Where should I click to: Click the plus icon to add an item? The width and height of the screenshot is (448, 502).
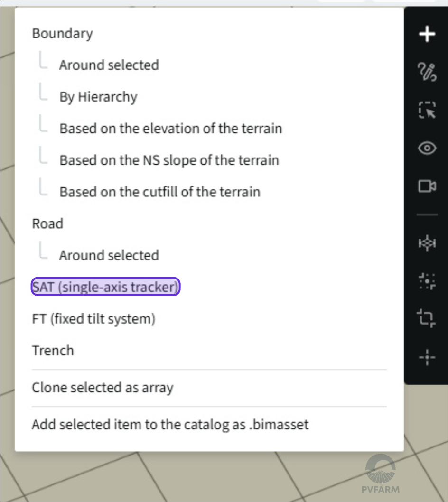[427, 34]
